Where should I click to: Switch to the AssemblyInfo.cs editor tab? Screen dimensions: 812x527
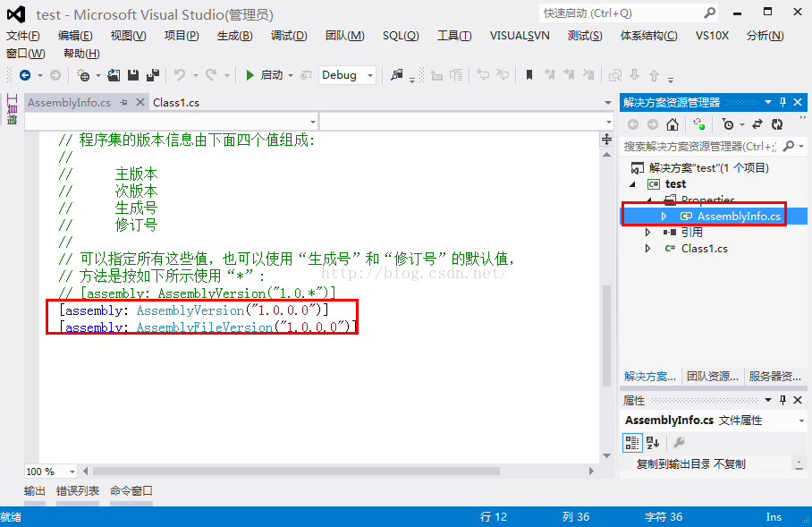point(70,103)
